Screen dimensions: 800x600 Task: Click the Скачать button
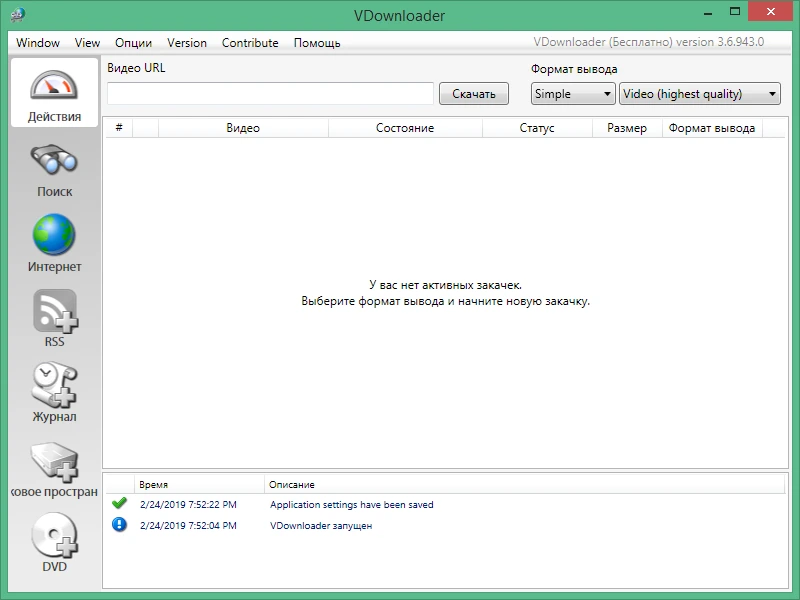473,94
